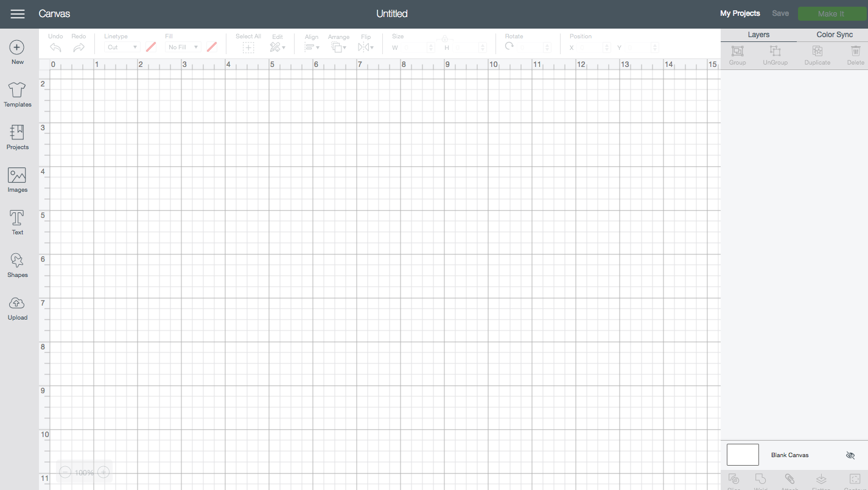Expand the Align dropdown
The image size is (868, 490).
312,47
